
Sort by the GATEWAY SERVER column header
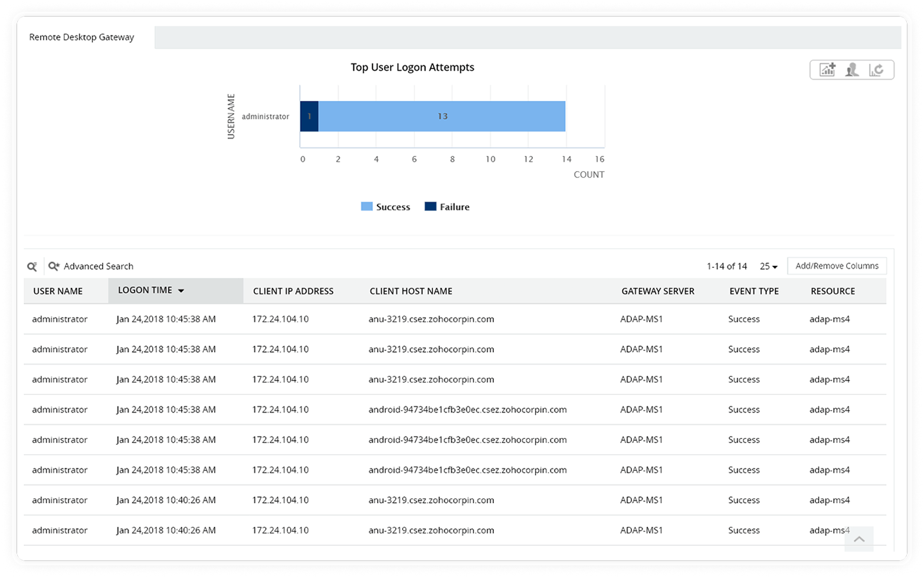point(657,291)
